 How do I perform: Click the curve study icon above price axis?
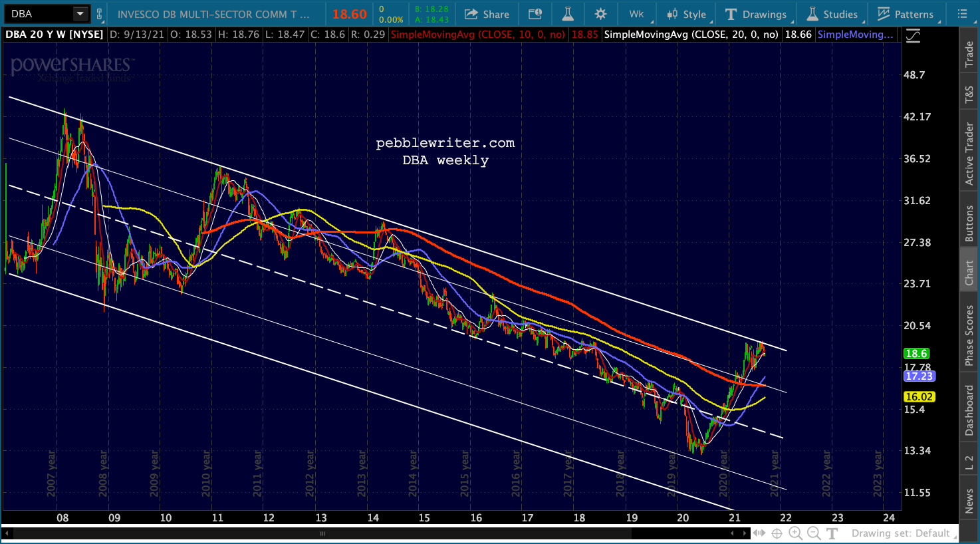(x=914, y=35)
